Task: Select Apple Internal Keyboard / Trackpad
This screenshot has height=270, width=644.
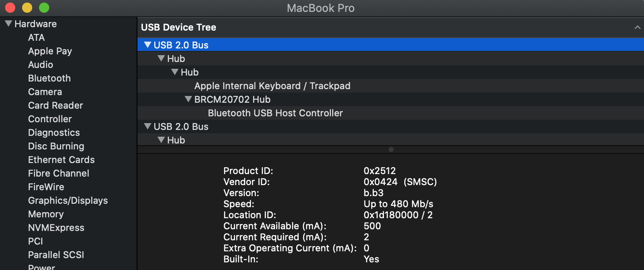Action: tap(272, 86)
